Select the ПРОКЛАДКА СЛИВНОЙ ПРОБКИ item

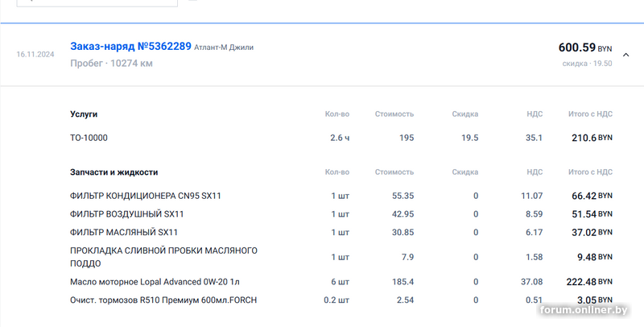(163, 257)
